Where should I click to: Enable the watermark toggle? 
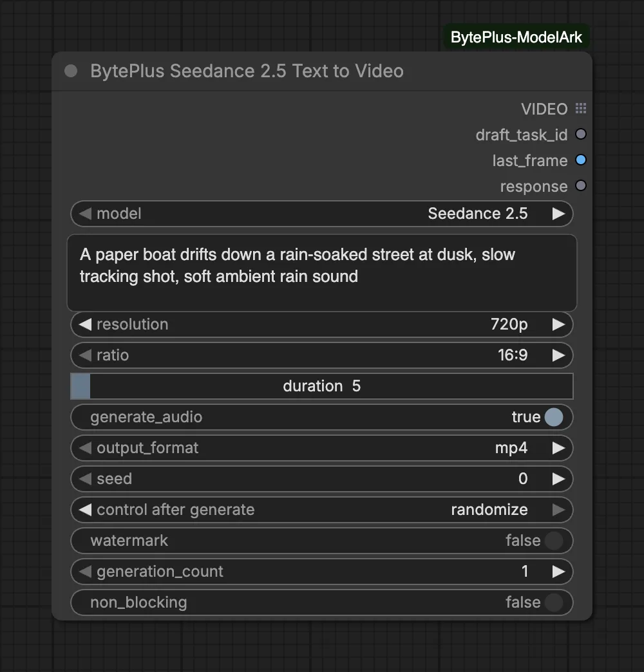point(554,541)
